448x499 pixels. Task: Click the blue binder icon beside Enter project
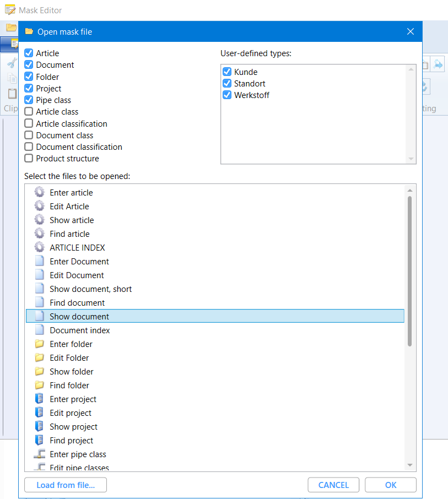(x=39, y=399)
